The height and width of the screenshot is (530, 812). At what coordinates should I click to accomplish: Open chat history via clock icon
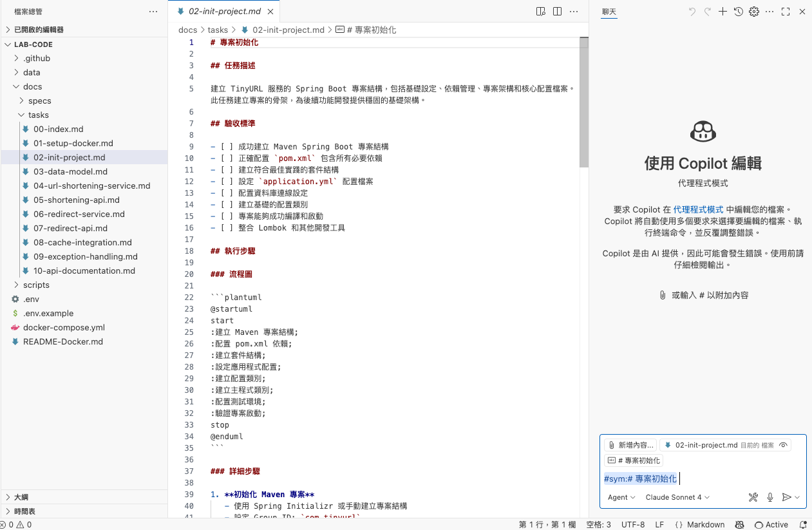pos(739,11)
